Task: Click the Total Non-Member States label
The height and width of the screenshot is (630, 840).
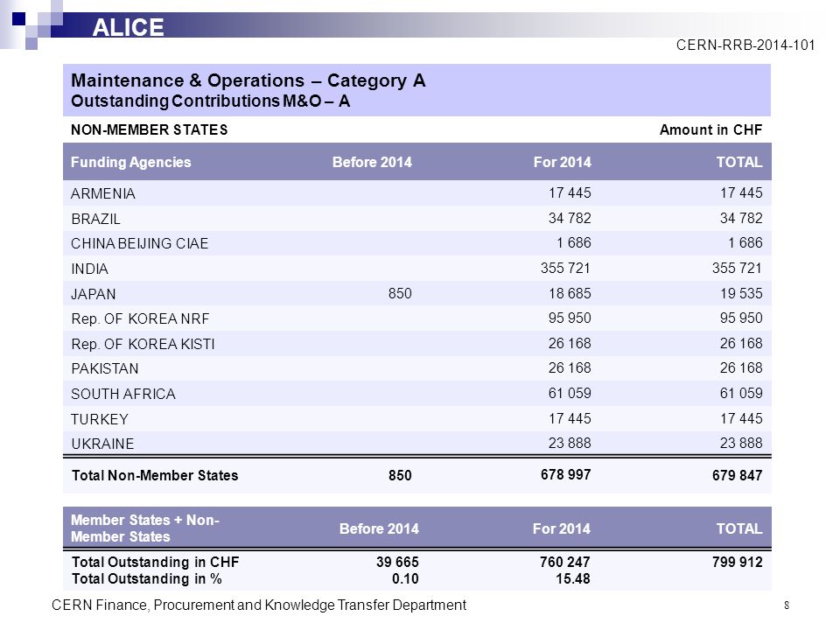Action: (x=155, y=475)
